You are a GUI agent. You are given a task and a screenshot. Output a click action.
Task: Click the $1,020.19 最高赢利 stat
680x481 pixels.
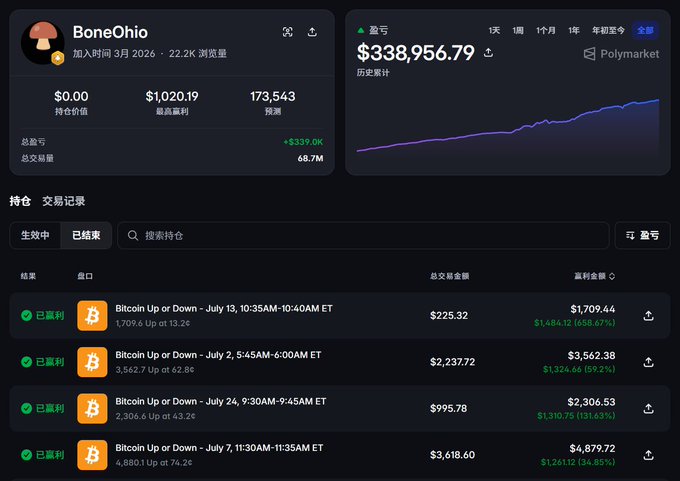[x=172, y=102]
